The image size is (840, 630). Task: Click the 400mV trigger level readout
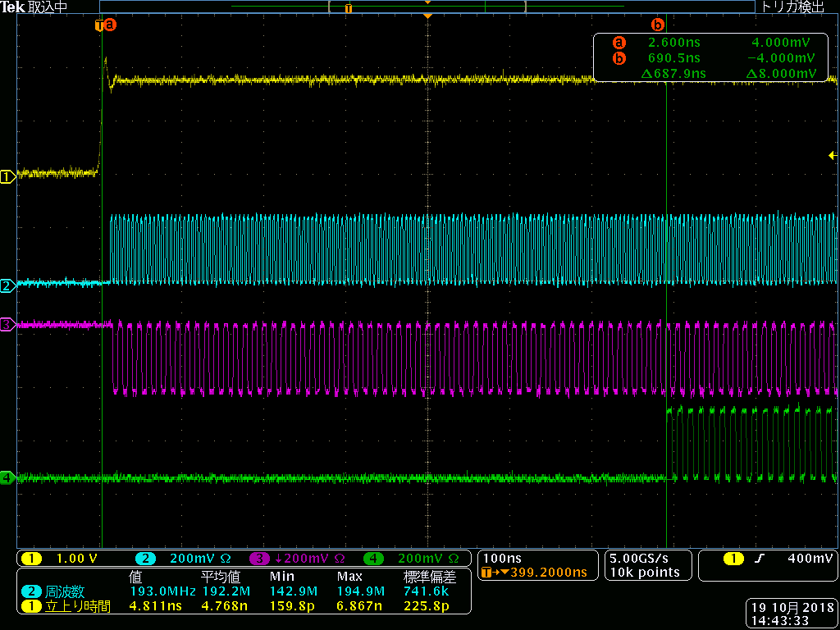click(810, 558)
